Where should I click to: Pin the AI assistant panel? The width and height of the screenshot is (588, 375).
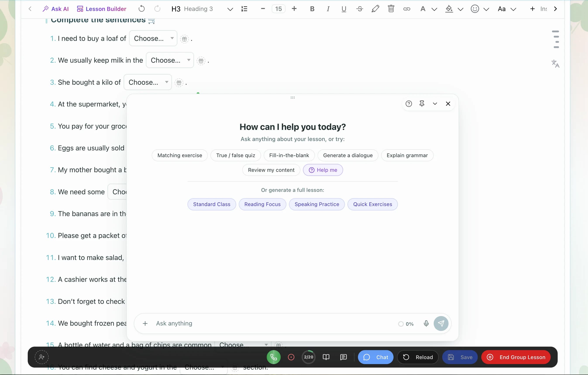coord(422,103)
